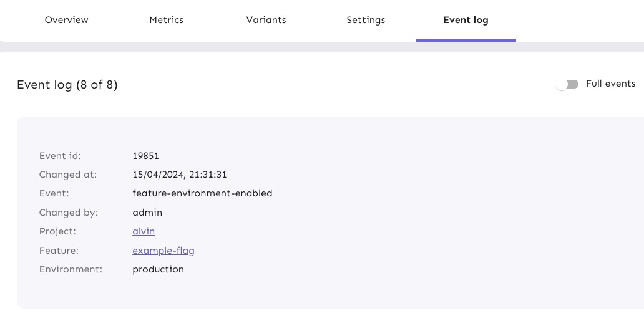
Task: Click the Feature: field label
Action: (x=58, y=251)
